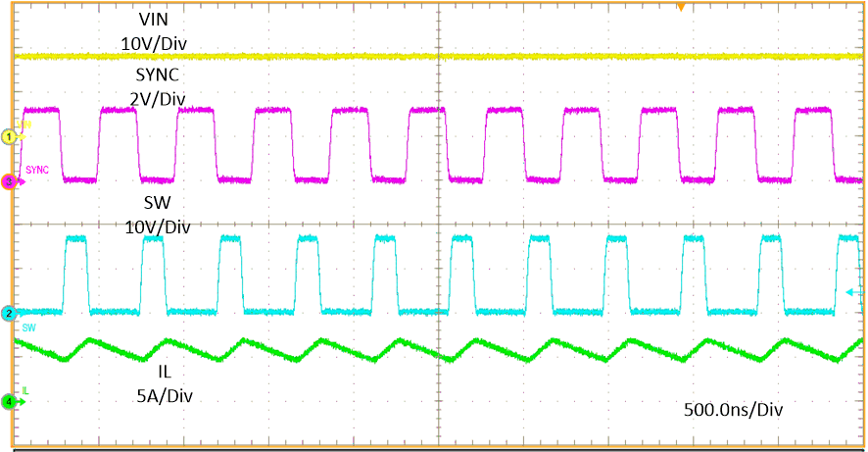The width and height of the screenshot is (868, 452).
Task: Click the SYNC 2V/Div annotation
Action: tap(158, 86)
